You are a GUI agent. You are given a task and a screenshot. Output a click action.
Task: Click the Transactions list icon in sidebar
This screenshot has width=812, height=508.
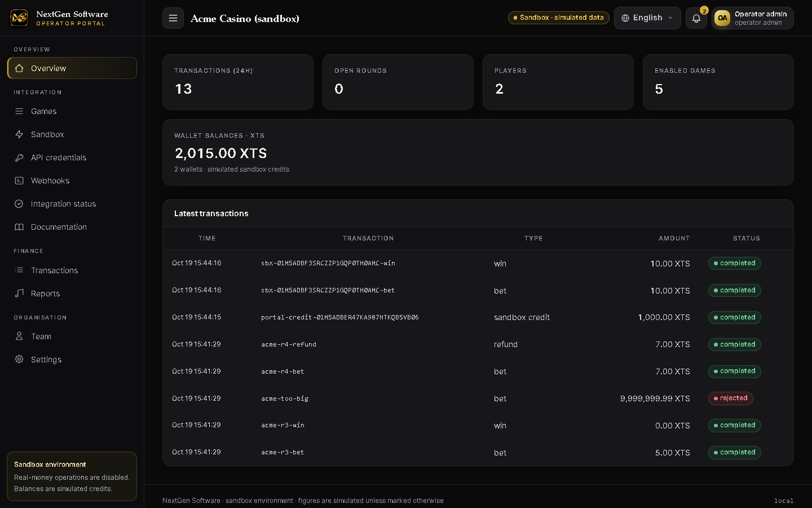coord(19,270)
